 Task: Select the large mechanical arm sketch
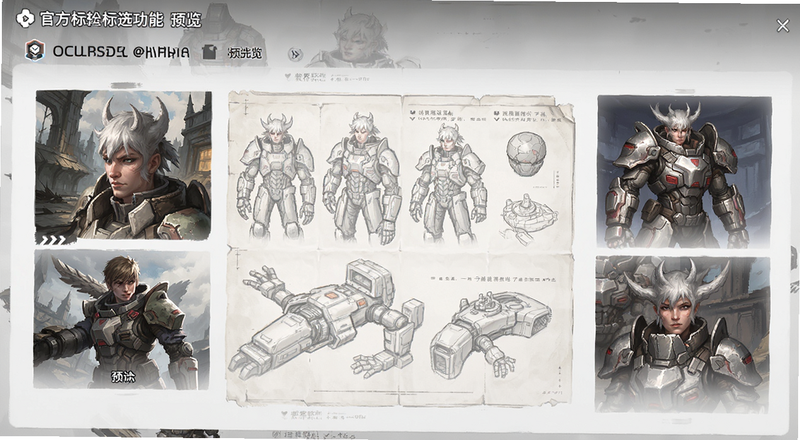[x=327, y=317]
